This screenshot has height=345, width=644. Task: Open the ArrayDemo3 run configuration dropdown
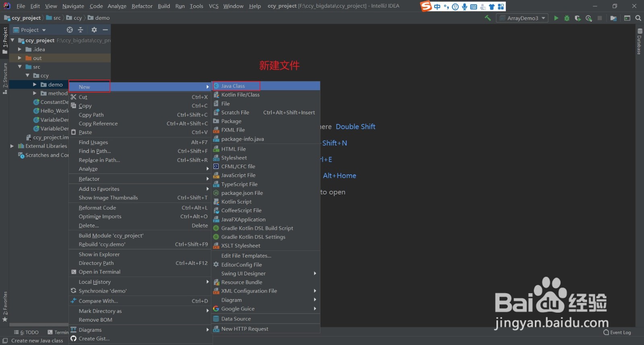522,18
